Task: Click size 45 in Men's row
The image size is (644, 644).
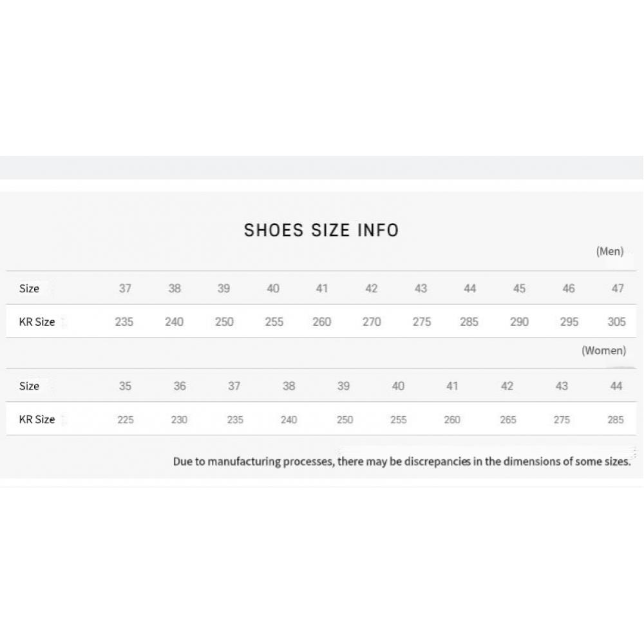Action: point(519,289)
